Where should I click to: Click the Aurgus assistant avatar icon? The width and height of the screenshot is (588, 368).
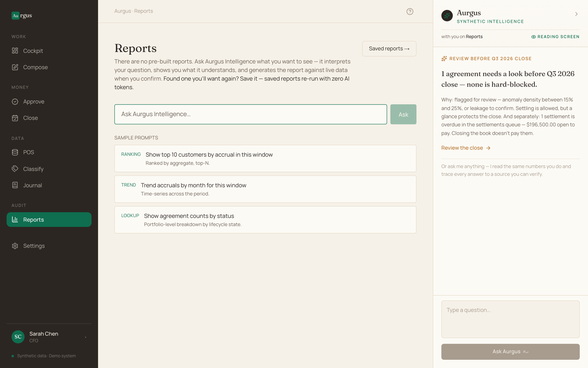(447, 16)
